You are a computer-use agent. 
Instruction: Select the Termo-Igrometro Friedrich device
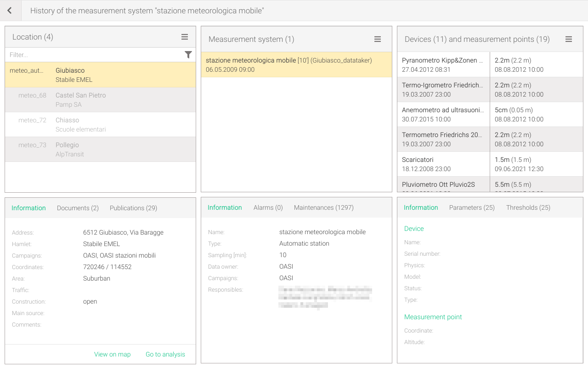[x=443, y=90]
